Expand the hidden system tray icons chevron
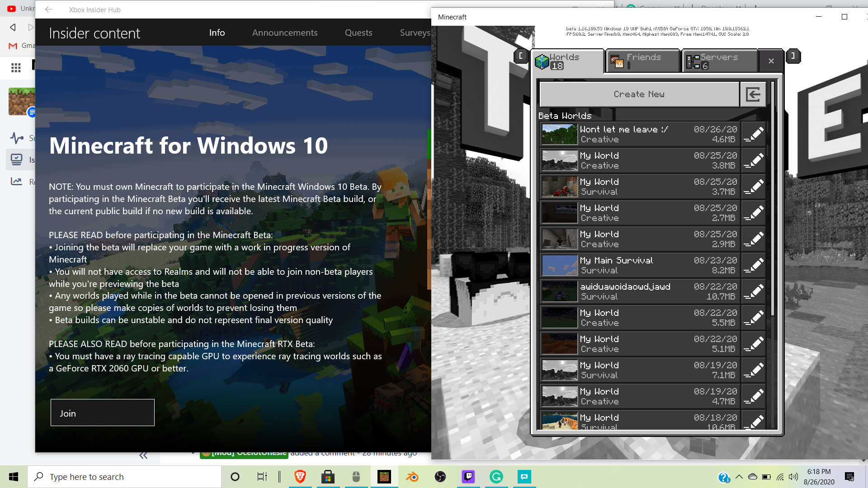The image size is (868, 488). [x=739, y=477]
